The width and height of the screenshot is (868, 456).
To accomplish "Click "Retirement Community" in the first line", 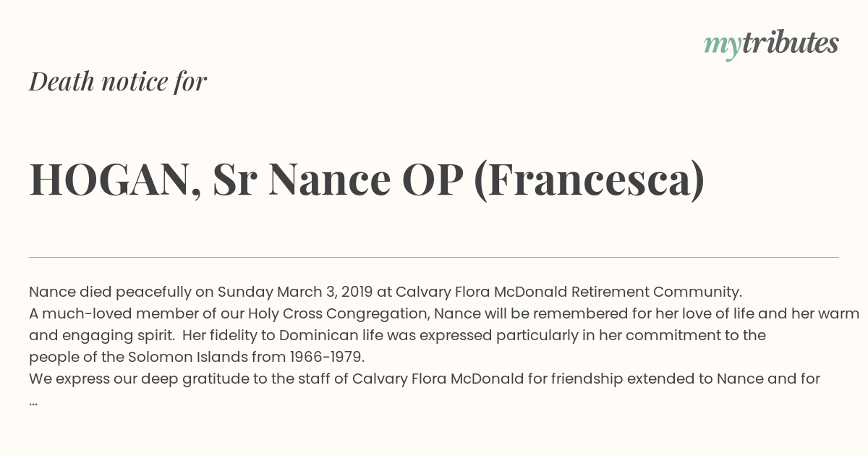I will tap(656, 292).
